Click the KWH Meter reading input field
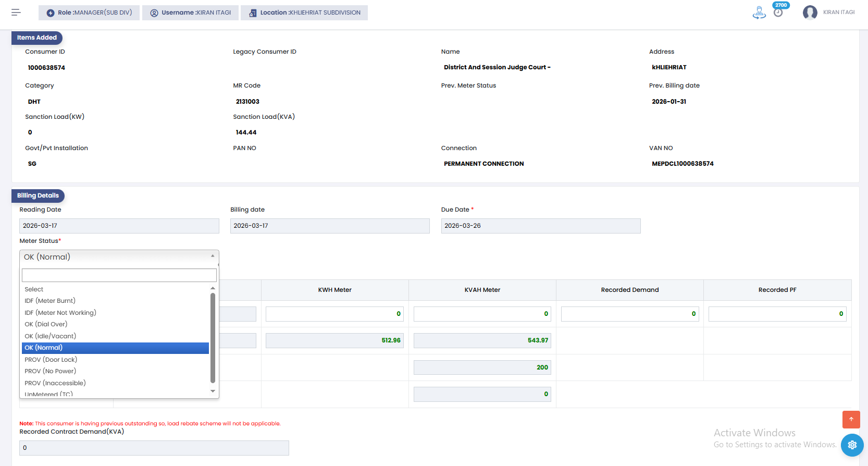Screen dimensions: 868x466 tap(334, 314)
